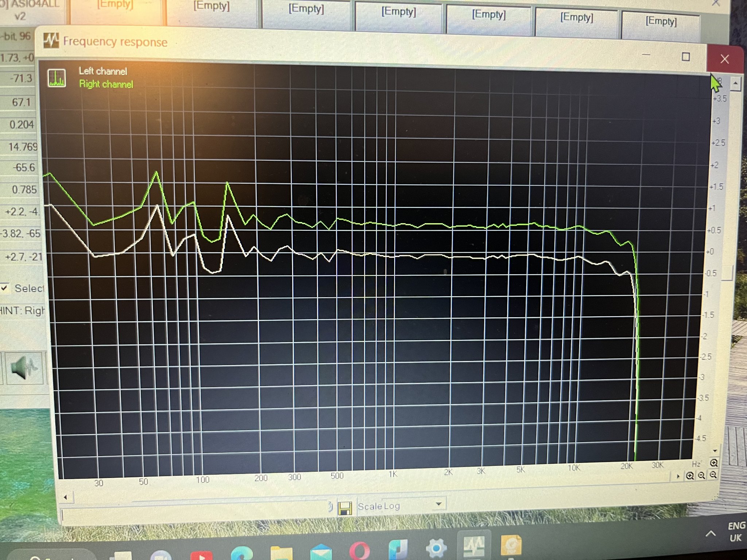Click the 0.204 value in results list

pyautogui.click(x=22, y=125)
